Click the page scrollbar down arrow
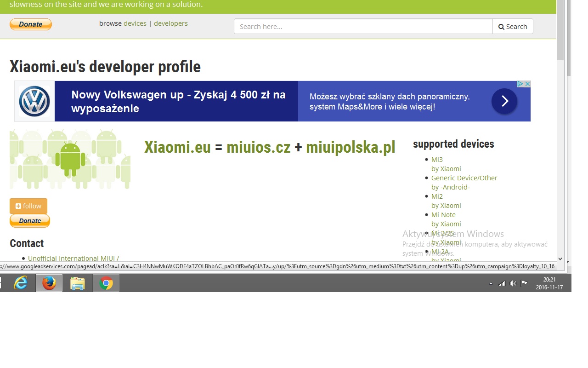Viewport: 588px width, 368px height. [560, 259]
